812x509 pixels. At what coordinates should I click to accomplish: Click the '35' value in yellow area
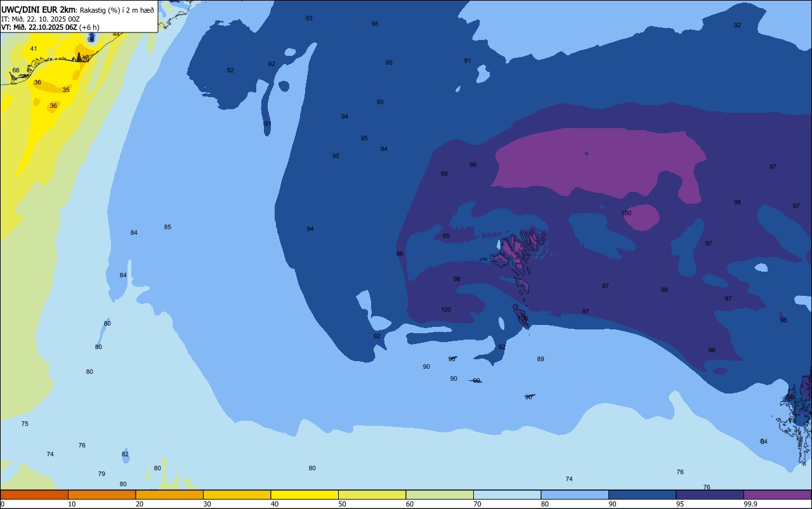click(x=66, y=90)
